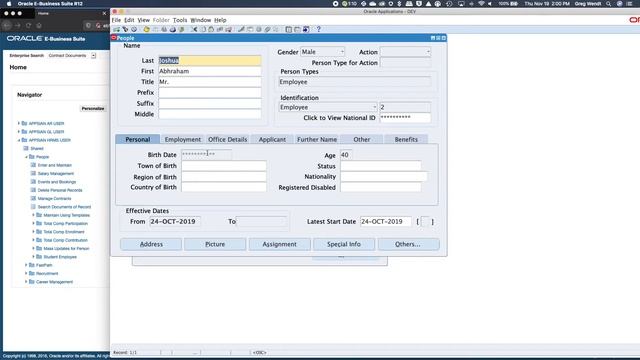
Task: Click the Picture button
Action: [215, 244]
